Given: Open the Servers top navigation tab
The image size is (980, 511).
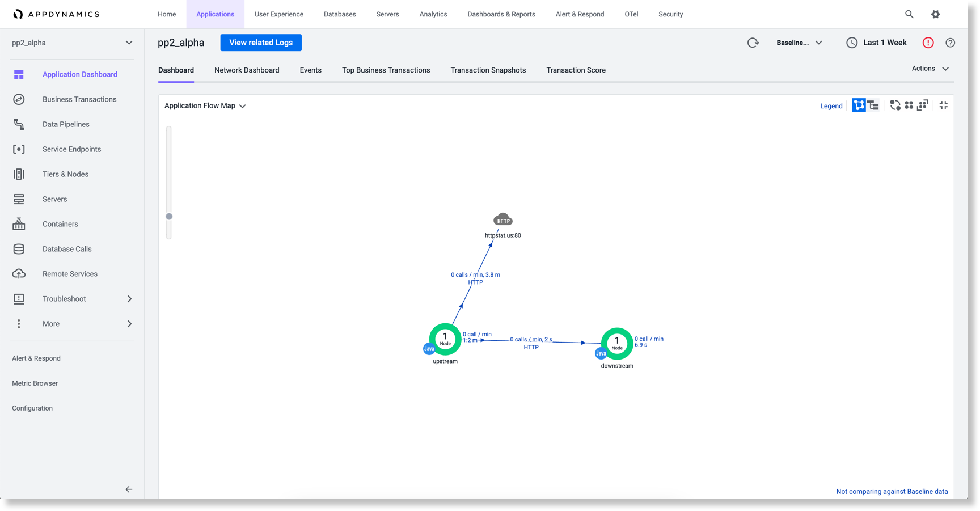Looking at the screenshot, I should click(x=388, y=14).
